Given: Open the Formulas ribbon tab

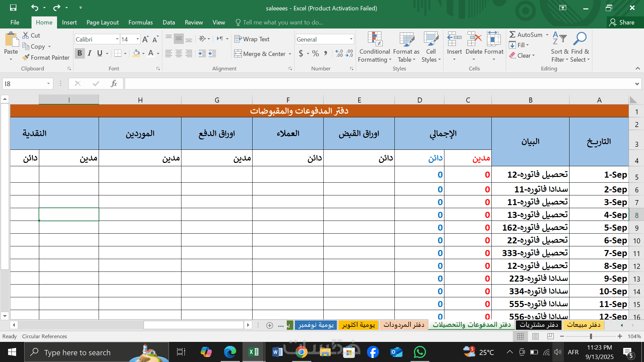Looking at the screenshot, I should click(140, 22).
